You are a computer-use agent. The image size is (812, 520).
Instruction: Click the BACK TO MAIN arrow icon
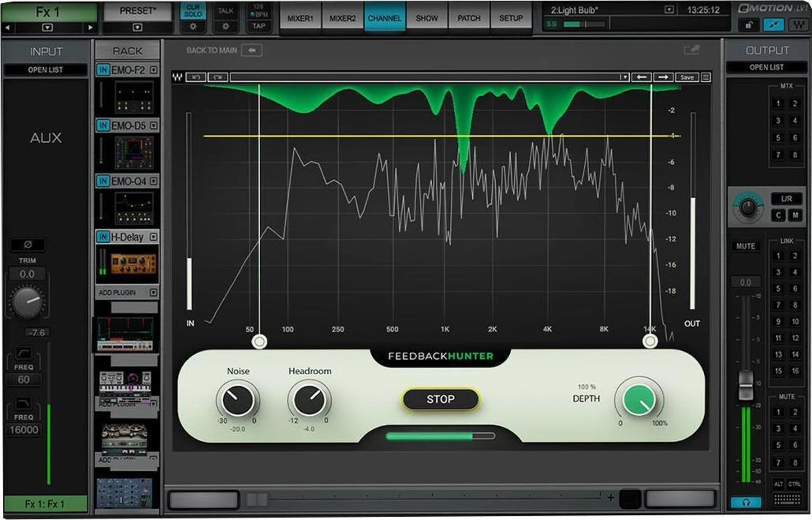click(252, 50)
